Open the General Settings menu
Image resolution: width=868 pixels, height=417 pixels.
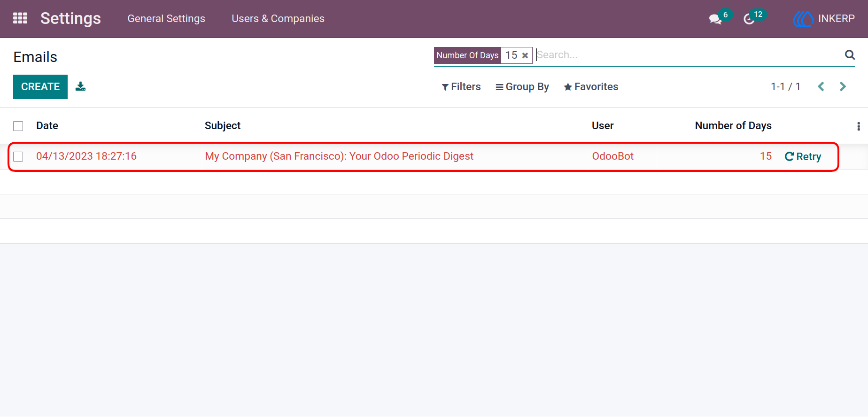(x=166, y=19)
